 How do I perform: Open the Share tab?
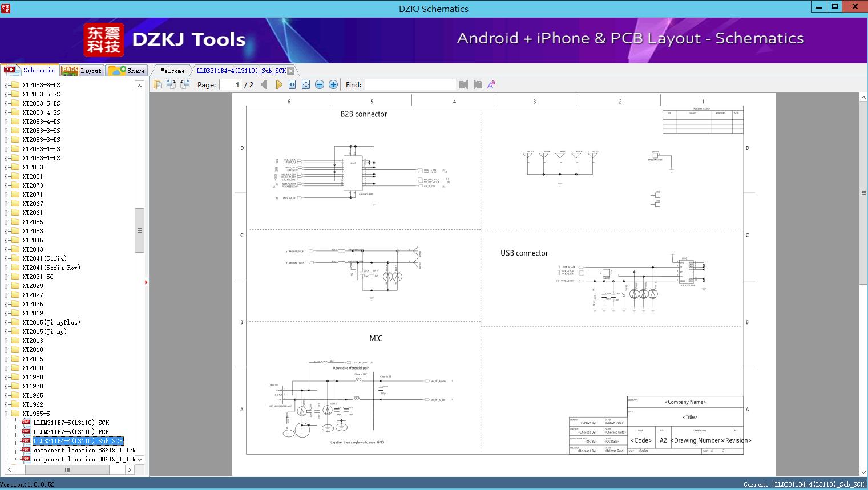pos(127,71)
